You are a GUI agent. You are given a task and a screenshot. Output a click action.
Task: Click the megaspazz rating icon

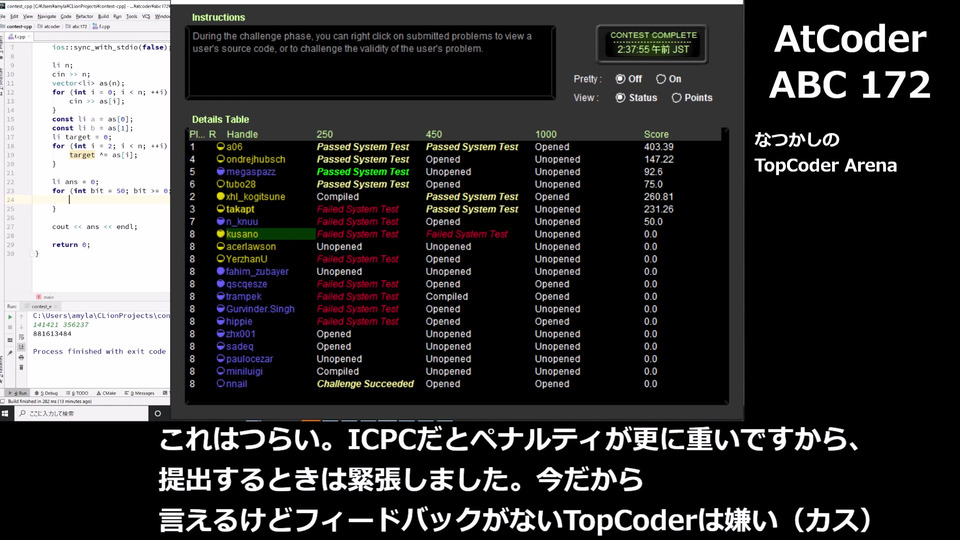pos(220,171)
